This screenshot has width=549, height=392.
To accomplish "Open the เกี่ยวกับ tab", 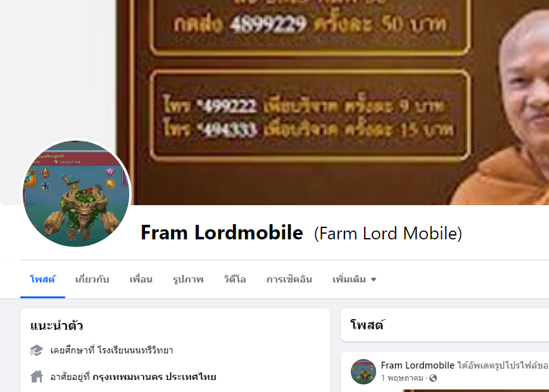I will click(92, 279).
